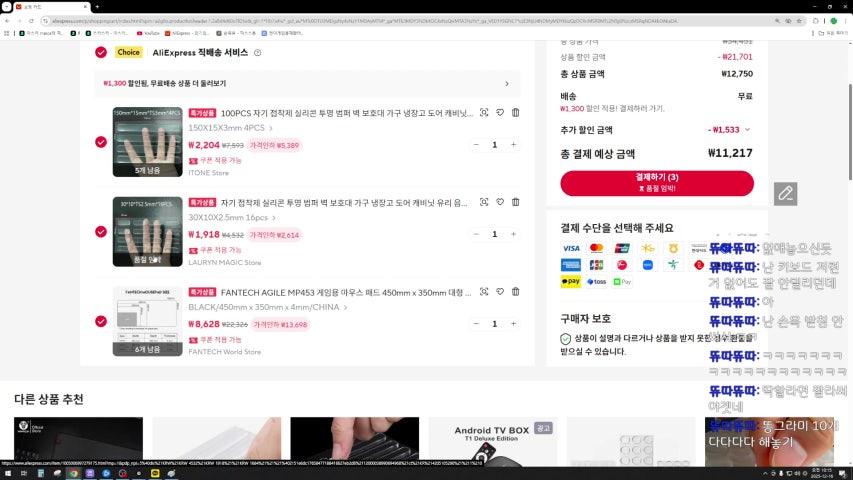Increase quantity of 30X10X2.5mm bumper product
The height and width of the screenshot is (480, 853).
tap(513, 234)
